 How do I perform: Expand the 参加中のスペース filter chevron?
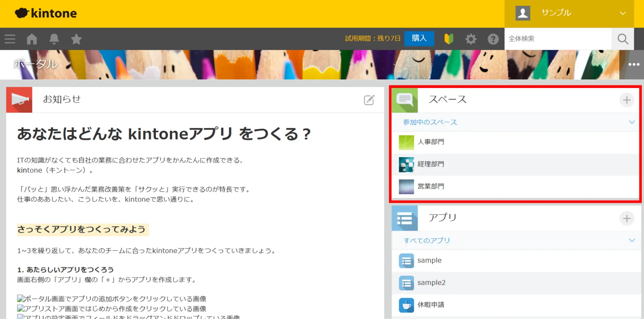click(x=631, y=122)
